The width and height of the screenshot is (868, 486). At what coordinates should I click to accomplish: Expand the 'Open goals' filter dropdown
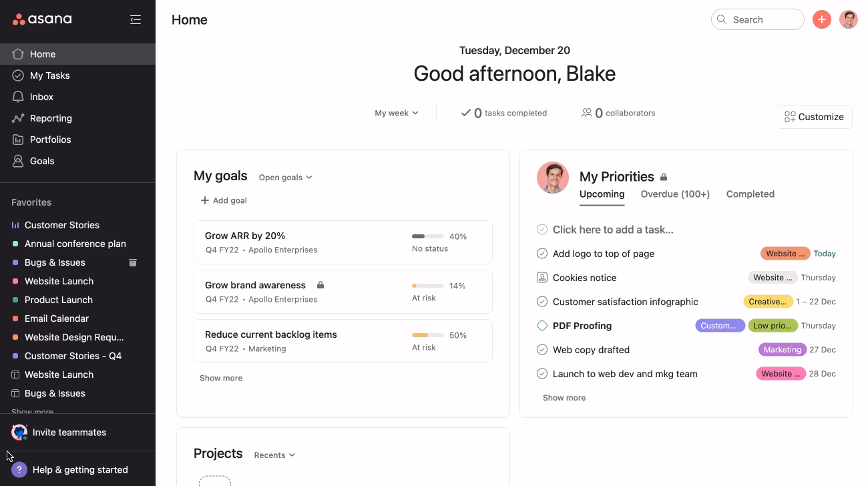pos(285,177)
